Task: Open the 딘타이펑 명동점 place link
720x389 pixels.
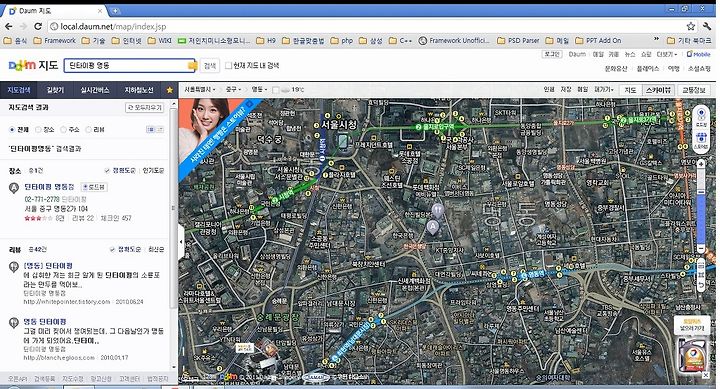Action: pyautogui.click(x=49, y=187)
